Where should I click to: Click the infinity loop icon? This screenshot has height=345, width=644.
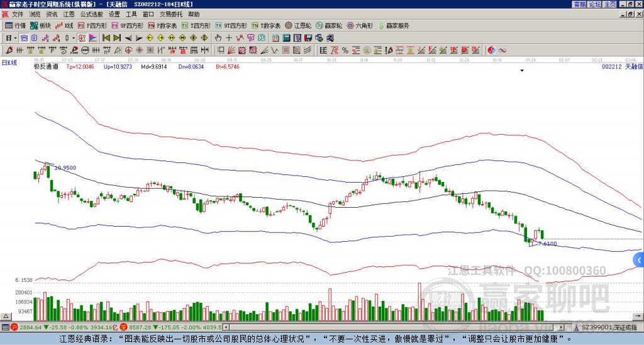click(x=502, y=50)
